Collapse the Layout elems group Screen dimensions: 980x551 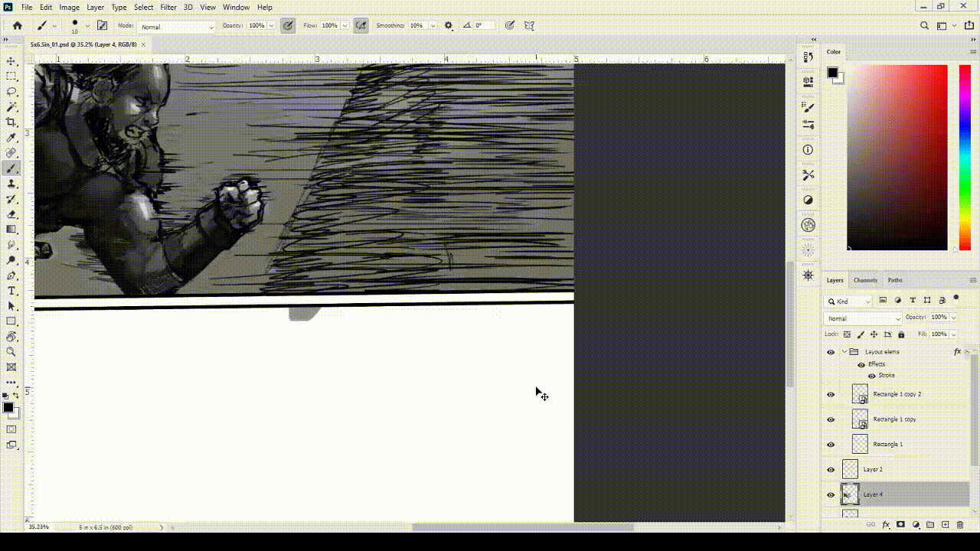844,352
